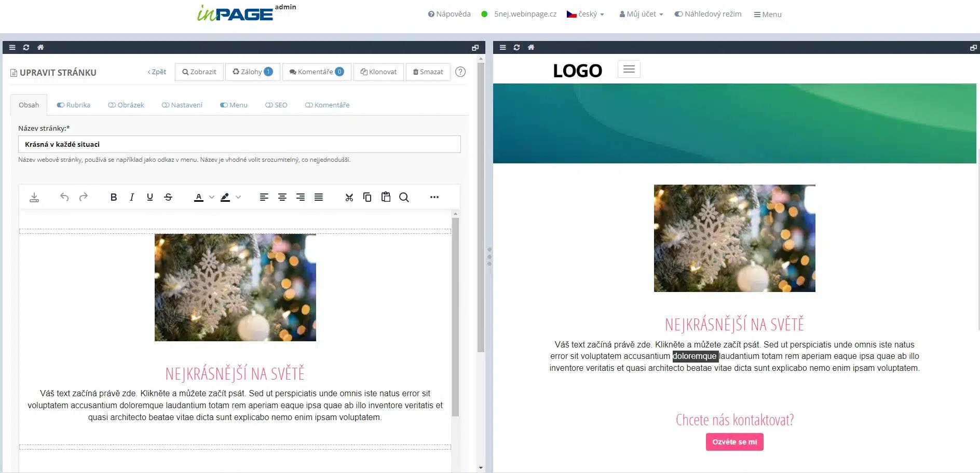This screenshot has height=473, width=980.
Task: Toggle italic text formatting
Action: click(x=132, y=197)
